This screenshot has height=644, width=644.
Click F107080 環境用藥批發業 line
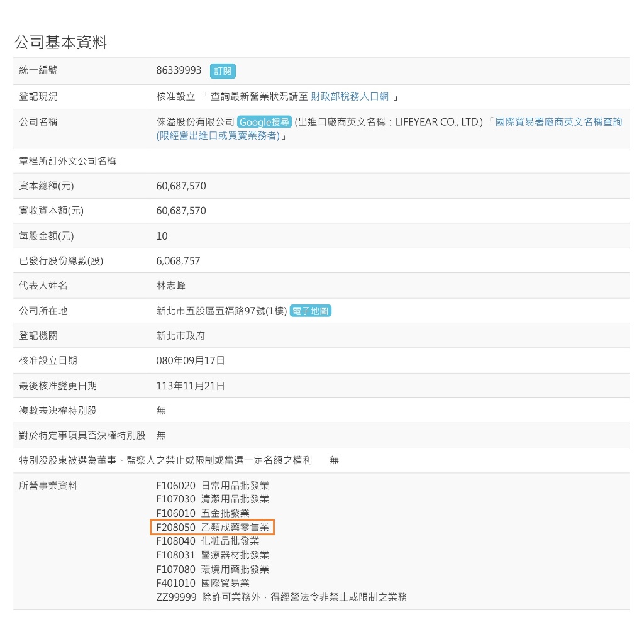pos(213,569)
